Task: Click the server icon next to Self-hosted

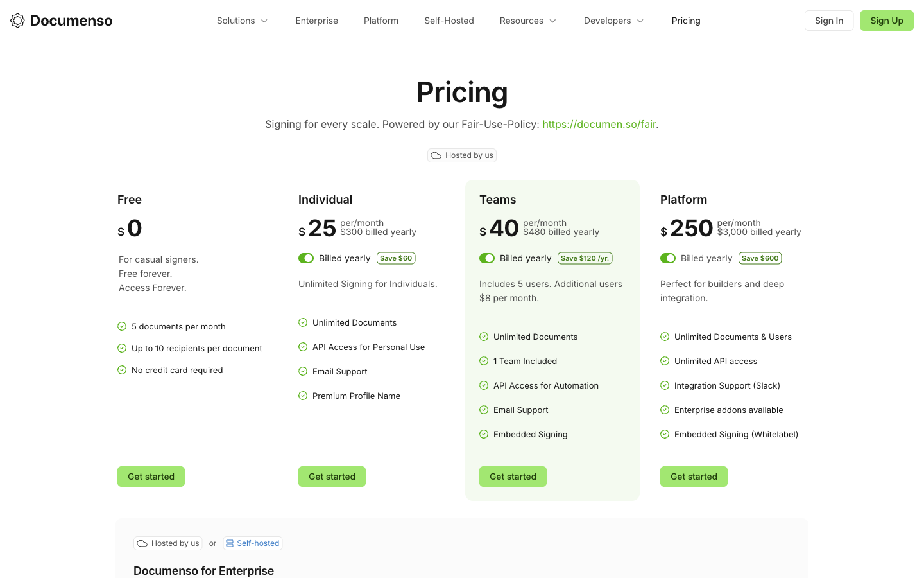Action: pos(230,543)
